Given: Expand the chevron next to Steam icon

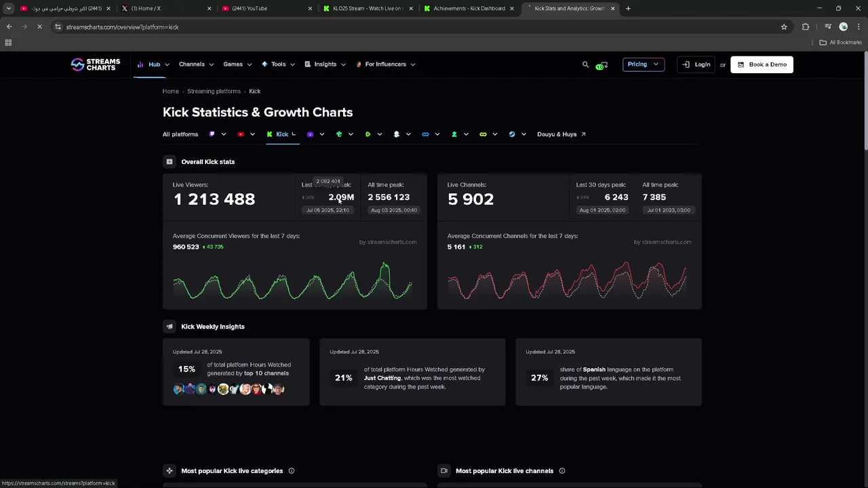Looking at the screenshot, I should (x=524, y=134).
